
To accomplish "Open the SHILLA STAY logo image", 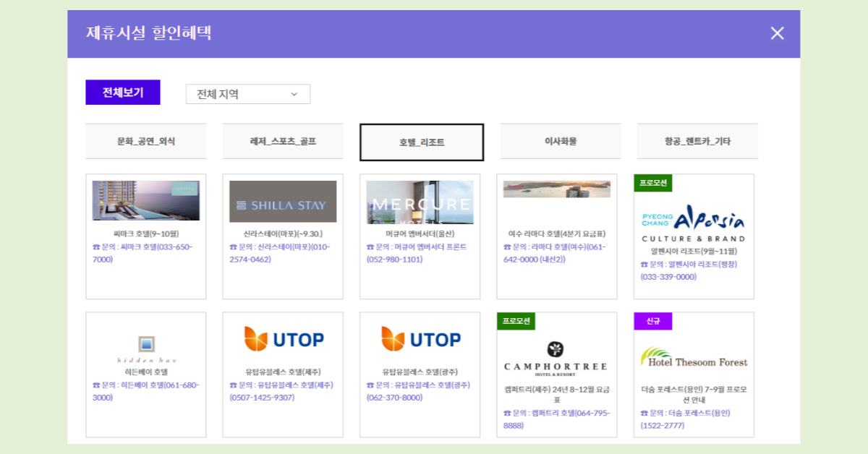I will 283,201.
